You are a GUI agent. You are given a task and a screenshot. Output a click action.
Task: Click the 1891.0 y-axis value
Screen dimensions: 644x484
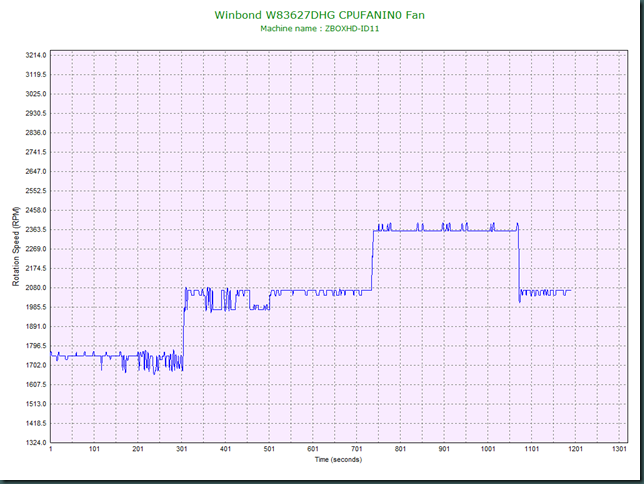[x=36, y=326]
